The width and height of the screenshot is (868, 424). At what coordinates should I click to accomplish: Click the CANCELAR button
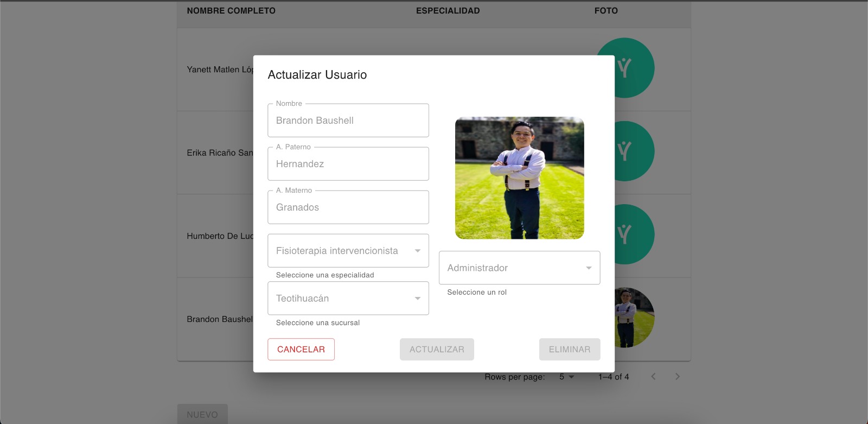click(x=301, y=349)
